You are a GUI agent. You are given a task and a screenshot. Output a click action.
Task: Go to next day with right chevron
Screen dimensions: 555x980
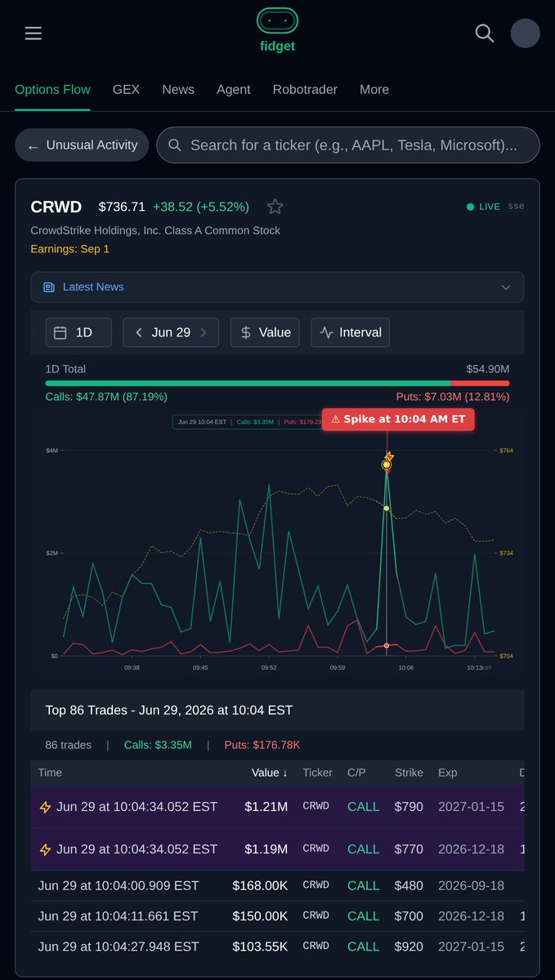click(204, 332)
